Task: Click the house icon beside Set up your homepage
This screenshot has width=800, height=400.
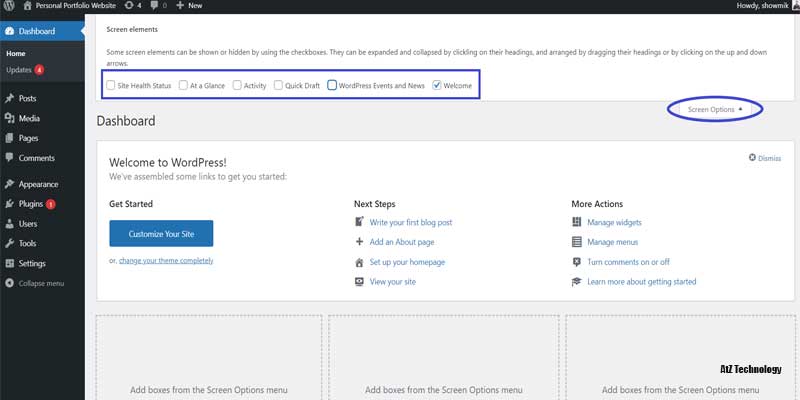Action: tap(359, 262)
